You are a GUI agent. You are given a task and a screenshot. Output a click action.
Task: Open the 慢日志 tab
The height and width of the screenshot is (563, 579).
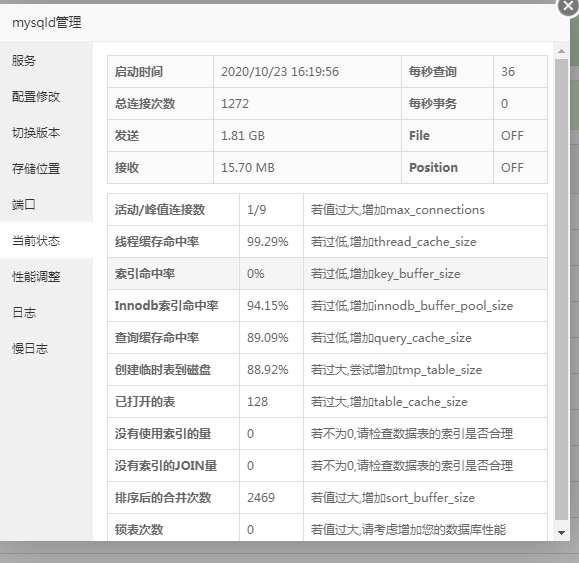point(46,349)
